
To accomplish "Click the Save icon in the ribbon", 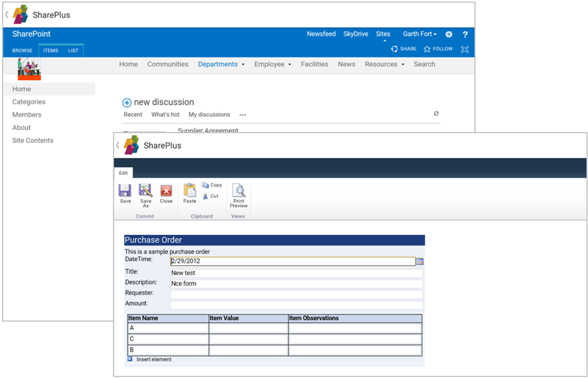I will click(x=125, y=191).
